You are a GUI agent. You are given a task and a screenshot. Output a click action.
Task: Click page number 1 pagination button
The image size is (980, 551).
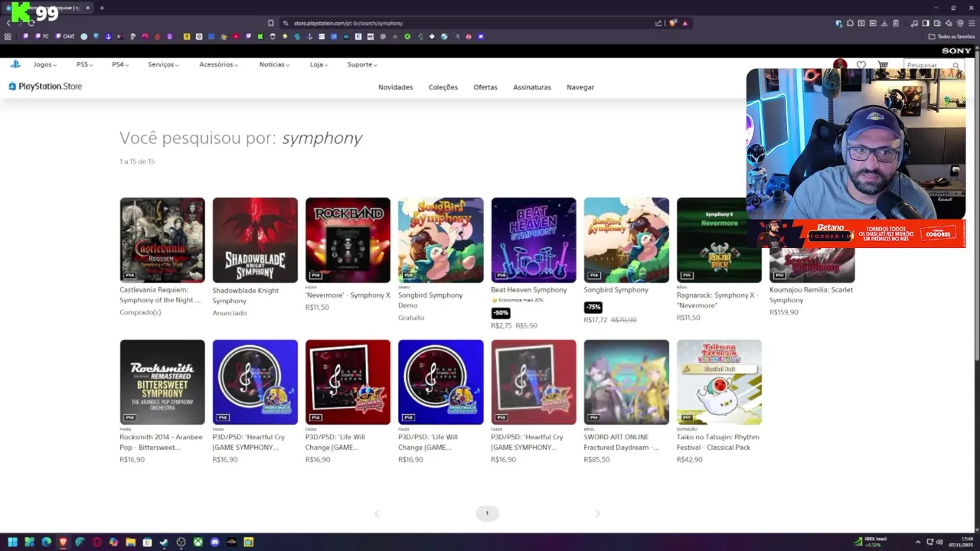point(487,514)
